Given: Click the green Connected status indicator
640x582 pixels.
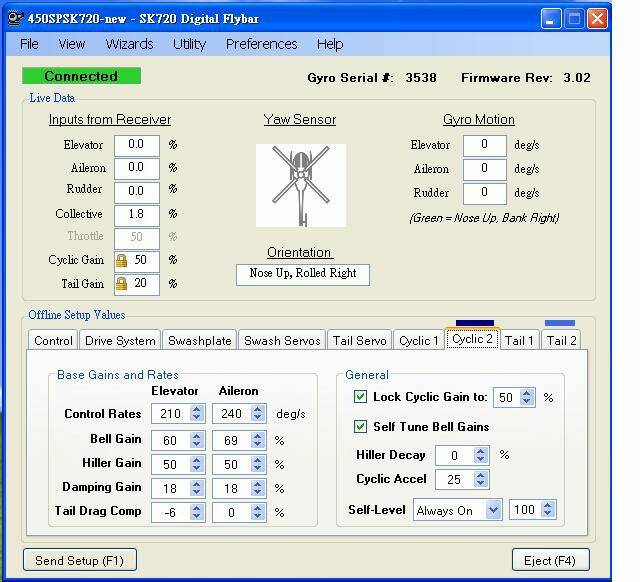Looking at the screenshot, I should click(81, 76).
